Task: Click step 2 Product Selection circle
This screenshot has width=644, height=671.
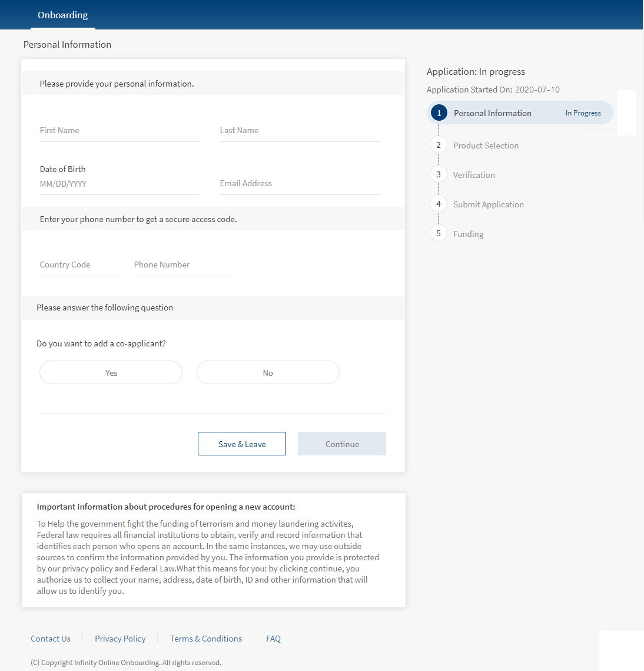Action: pos(439,145)
